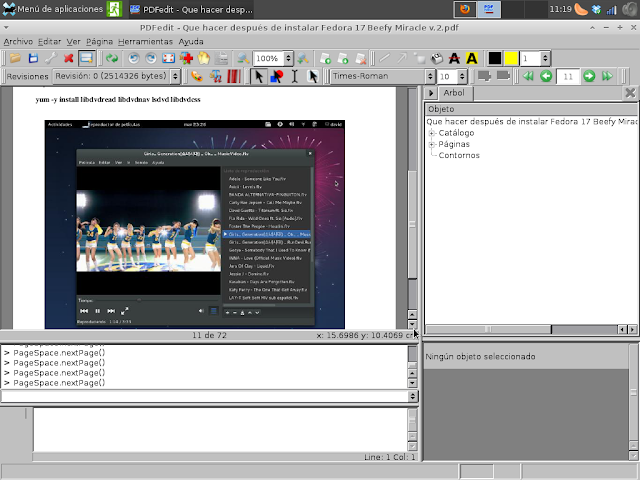Save the document with the floppy disk icon

click(33, 58)
